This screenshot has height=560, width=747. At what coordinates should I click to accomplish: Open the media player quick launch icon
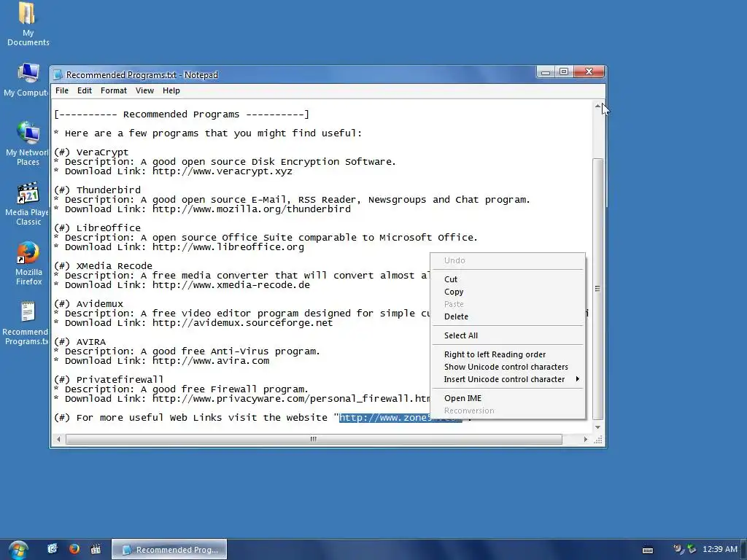click(x=96, y=549)
